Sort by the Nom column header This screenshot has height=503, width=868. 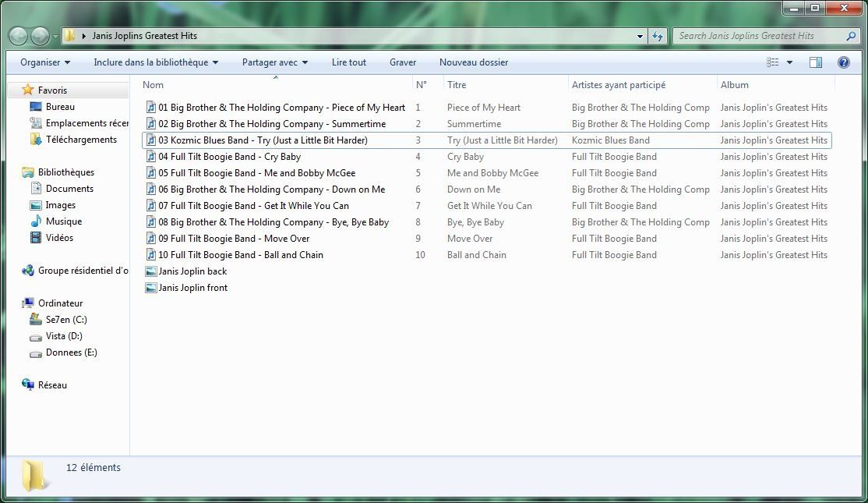275,85
